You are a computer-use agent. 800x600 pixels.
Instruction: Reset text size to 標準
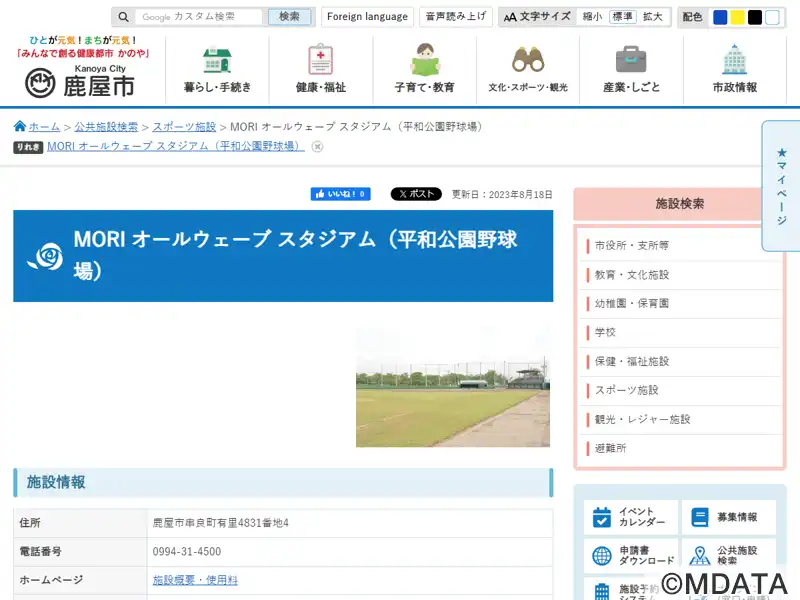tap(622, 17)
